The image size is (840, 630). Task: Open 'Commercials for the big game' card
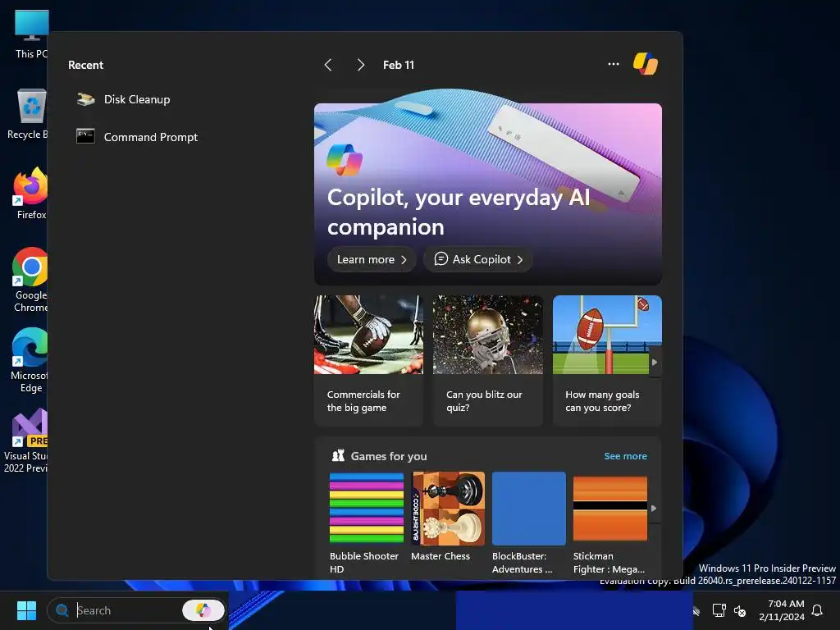368,360
